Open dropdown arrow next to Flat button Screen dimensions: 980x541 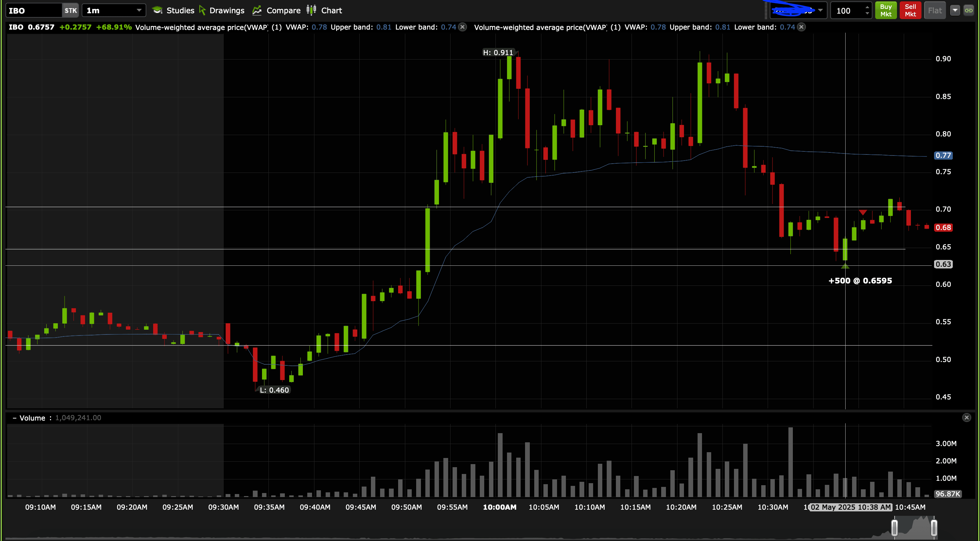tap(955, 10)
